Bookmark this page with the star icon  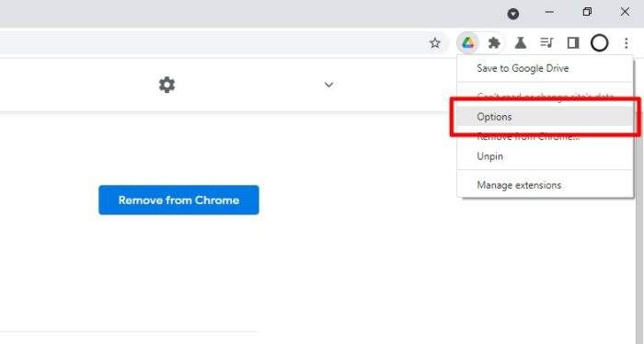tap(434, 42)
